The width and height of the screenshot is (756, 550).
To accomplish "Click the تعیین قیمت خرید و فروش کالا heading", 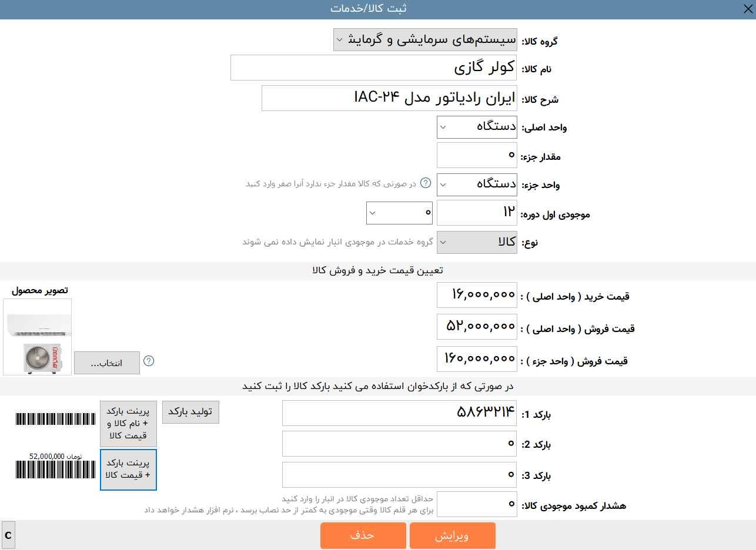I will tap(377, 270).
